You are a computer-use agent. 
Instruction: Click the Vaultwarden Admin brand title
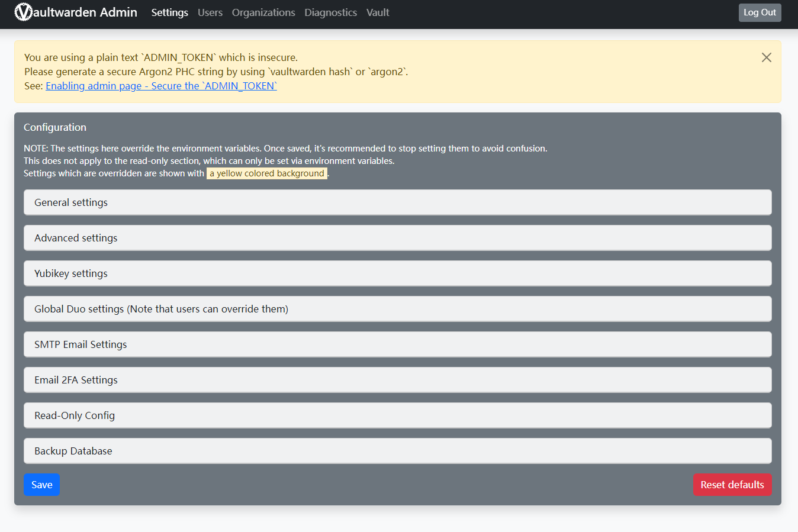pyautogui.click(x=86, y=12)
